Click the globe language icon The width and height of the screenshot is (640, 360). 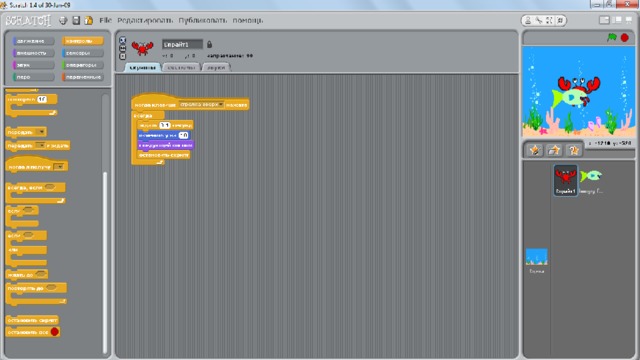63,20
